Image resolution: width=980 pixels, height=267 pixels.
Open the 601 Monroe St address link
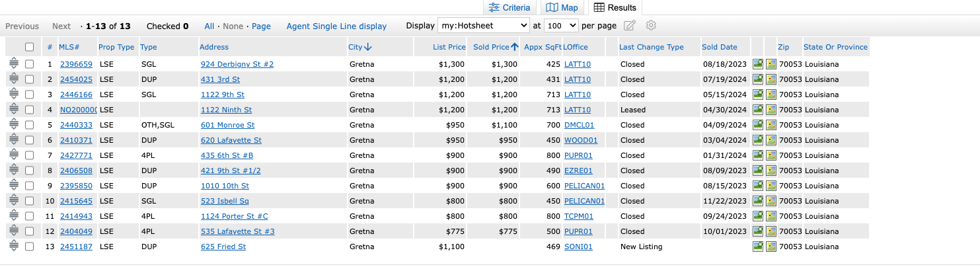tap(227, 125)
